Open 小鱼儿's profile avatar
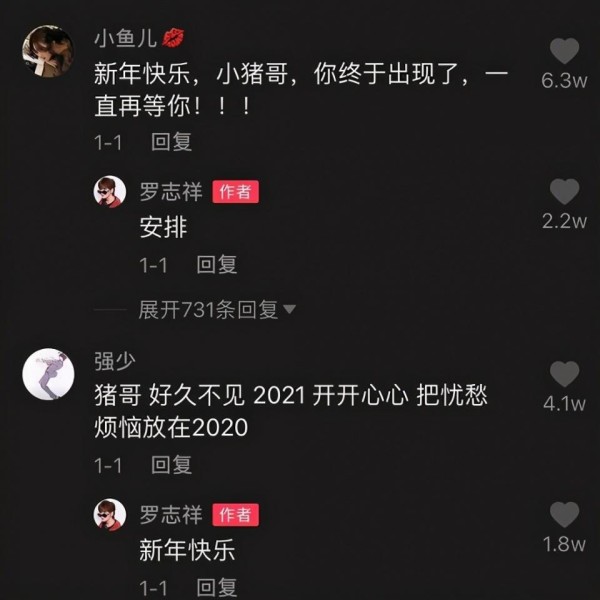Screen dimensions: 600x600 click(x=48, y=52)
